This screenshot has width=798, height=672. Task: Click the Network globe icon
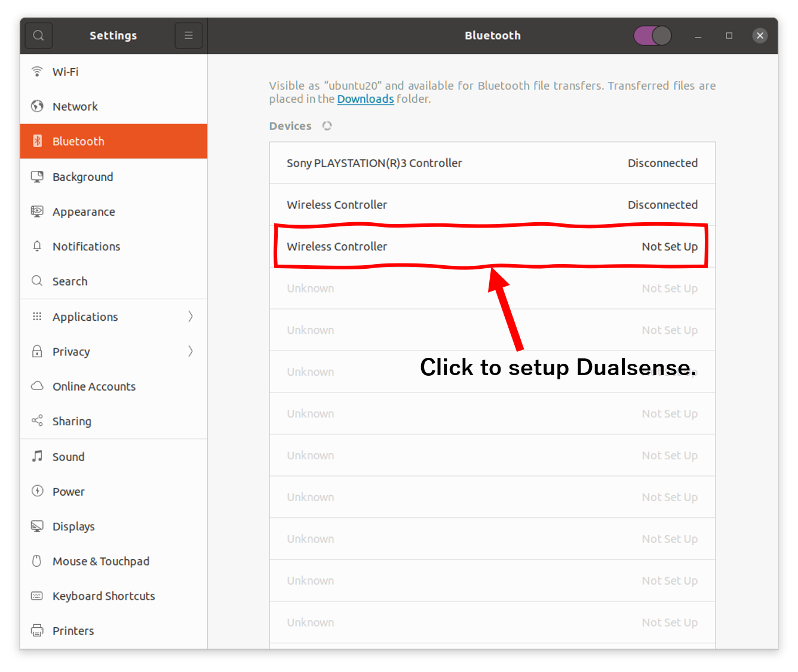37,106
